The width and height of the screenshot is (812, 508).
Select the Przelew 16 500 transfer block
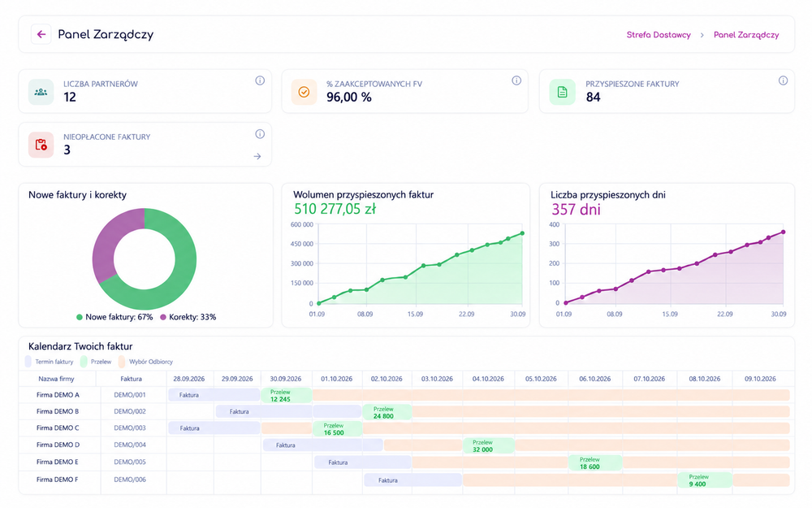[337, 429]
